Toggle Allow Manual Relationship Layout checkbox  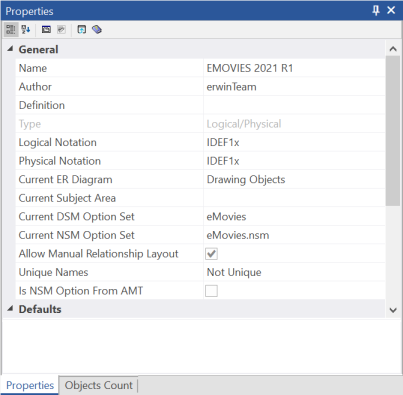pos(211,254)
